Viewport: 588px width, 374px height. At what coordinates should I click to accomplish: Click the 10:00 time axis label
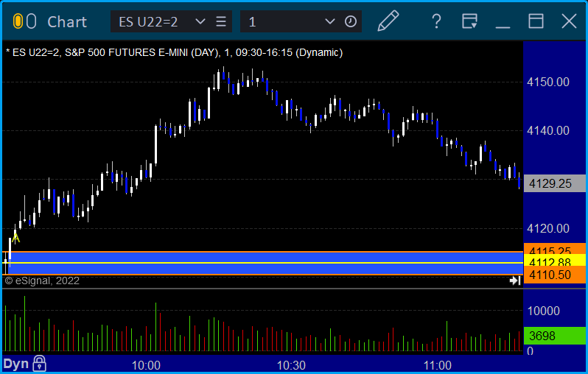(146, 365)
